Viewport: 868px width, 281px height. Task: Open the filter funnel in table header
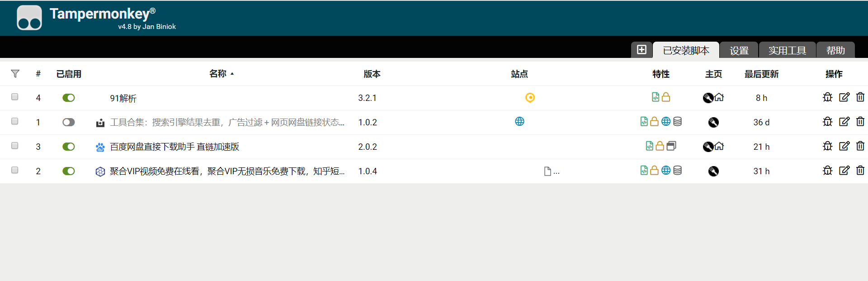(15, 74)
